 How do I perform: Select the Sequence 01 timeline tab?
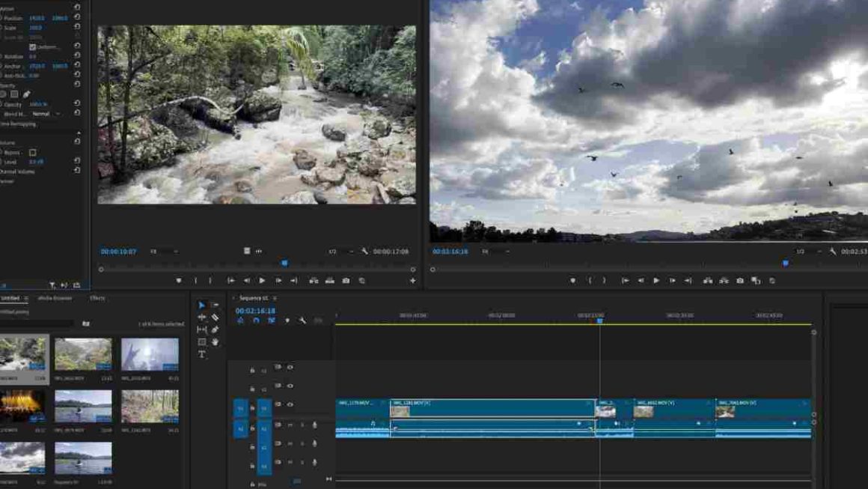click(x=254, y=299)
